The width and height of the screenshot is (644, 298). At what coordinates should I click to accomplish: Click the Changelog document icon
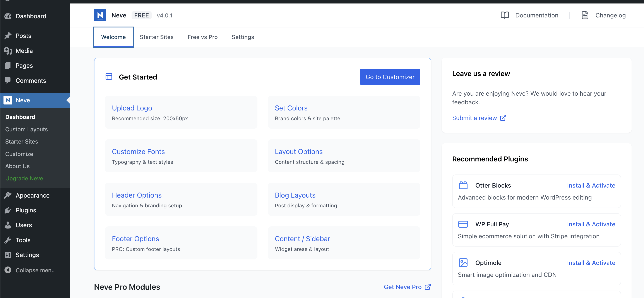click(x=585, y=15)
